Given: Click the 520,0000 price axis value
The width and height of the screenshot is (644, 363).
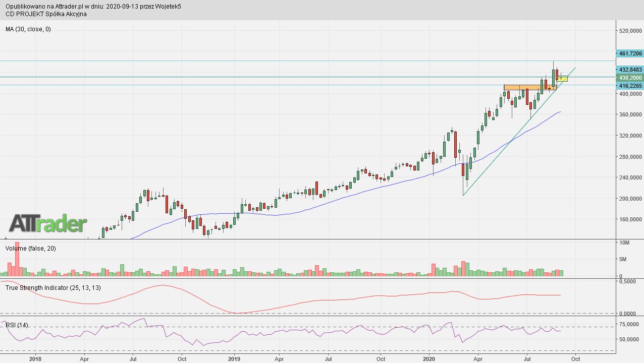Looking at the screenshot, I should [x=630, y=31].
